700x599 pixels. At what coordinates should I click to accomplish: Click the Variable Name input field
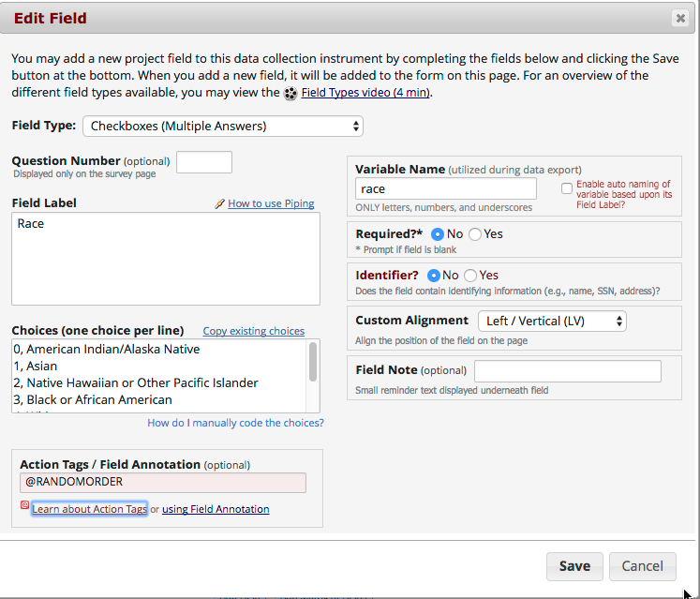(x=446, y=189)
